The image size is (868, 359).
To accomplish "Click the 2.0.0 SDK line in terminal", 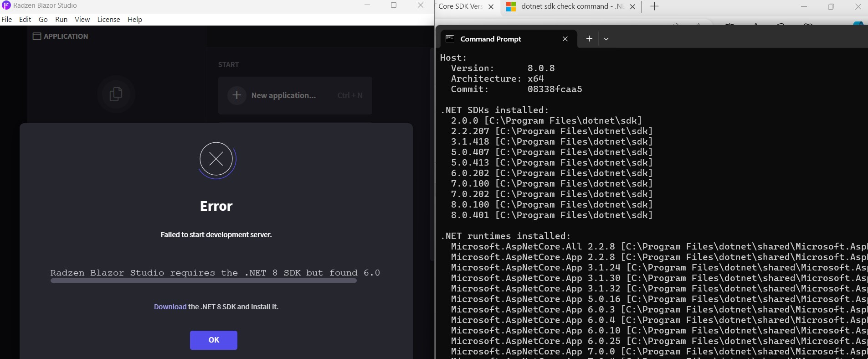I will (x=546, y=120).
